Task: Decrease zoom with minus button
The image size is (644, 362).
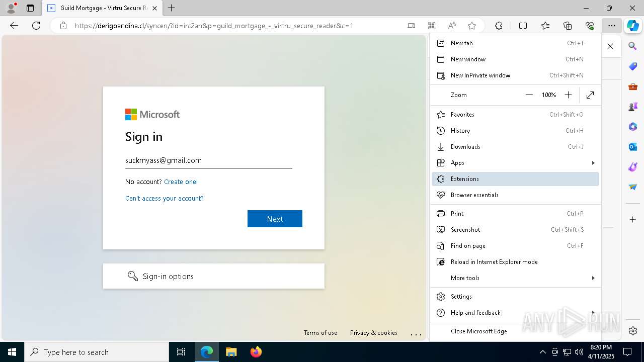Action: [529, 95]
